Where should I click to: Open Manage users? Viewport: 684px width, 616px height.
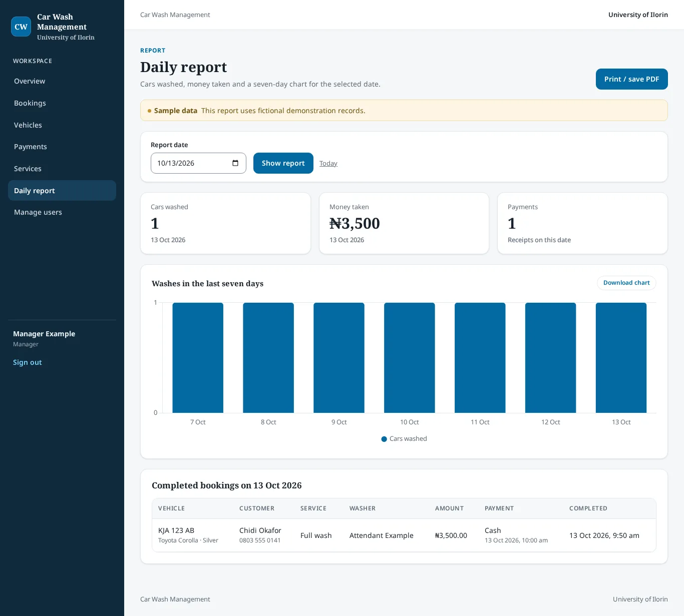(x=62, y=212)
